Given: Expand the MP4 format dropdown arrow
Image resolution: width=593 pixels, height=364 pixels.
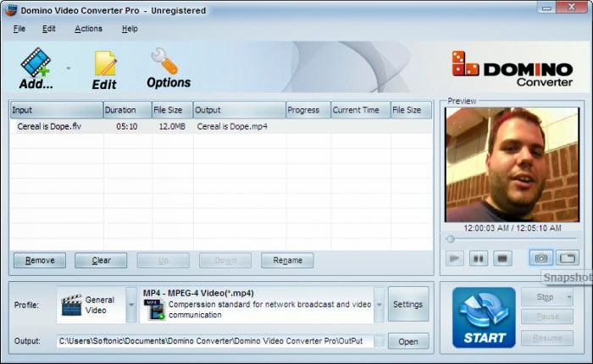Looking at the screenshot, I should coord(380,305).
